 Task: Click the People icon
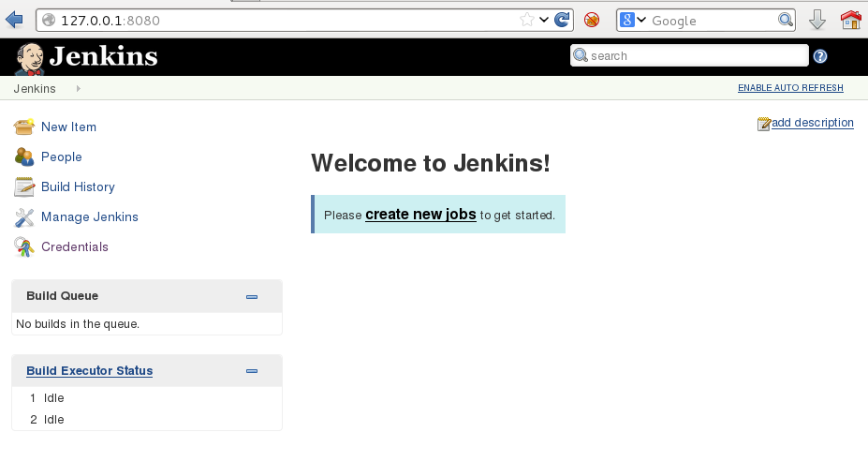pos(23,156)
